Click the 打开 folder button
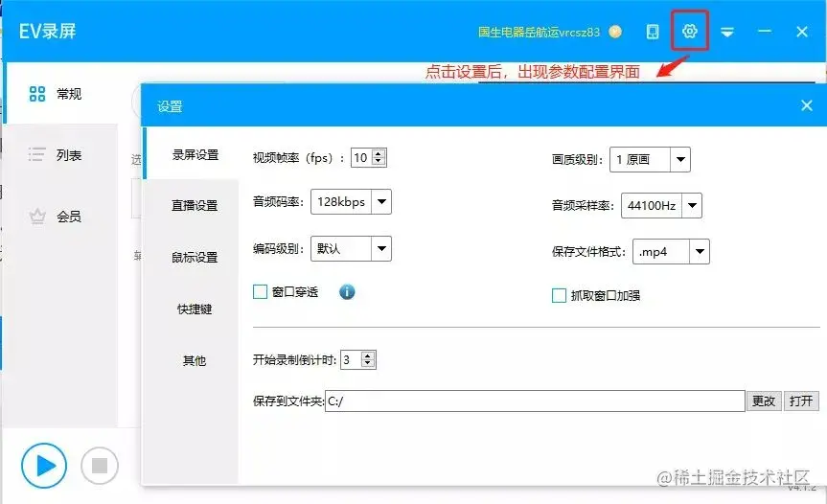The width and height of the screenshot is (827, 504). coord(801,401)
